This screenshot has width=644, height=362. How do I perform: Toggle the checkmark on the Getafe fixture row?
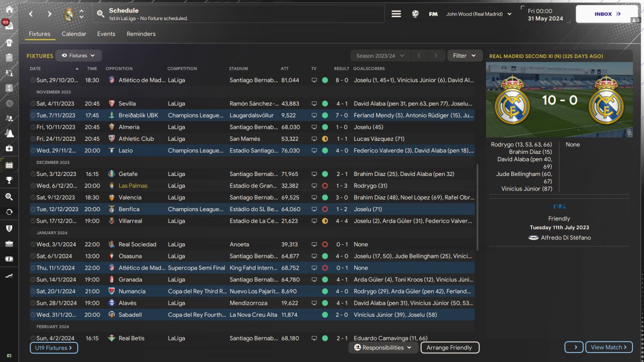pyautogui.click(x=33, y=174)
